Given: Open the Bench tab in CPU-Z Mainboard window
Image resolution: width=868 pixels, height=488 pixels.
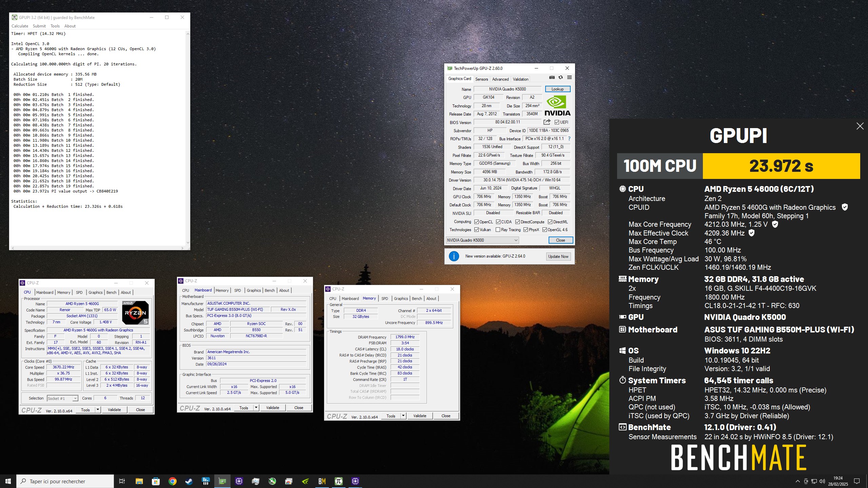Looking at the screenshot, I should [270, 290].
